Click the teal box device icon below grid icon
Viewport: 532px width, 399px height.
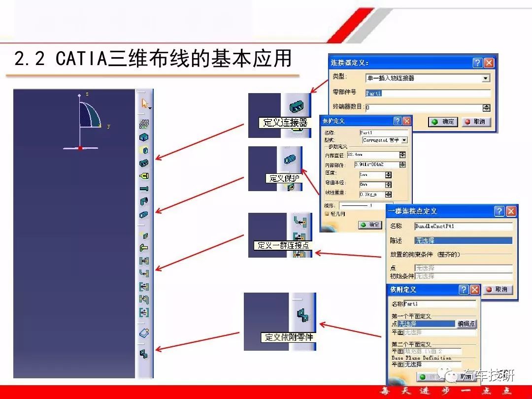144,137
